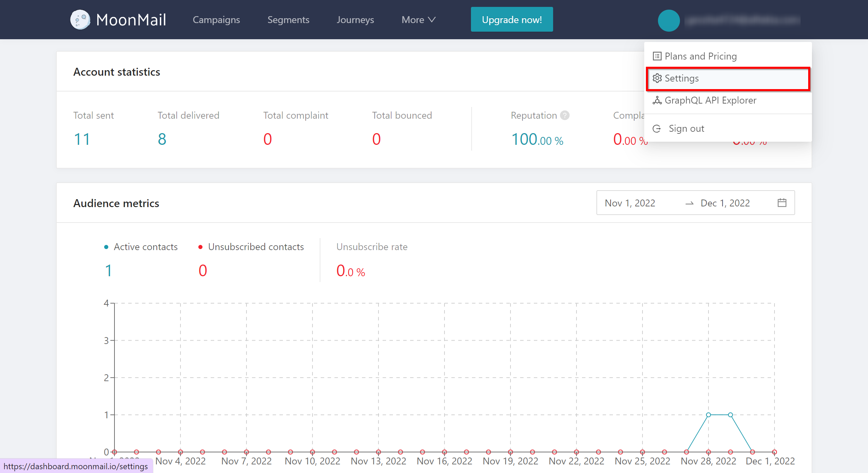This screenshot has width=868, height=473.
Task: Click the MoonMail brand name text
Action: (x=131, y=20)
